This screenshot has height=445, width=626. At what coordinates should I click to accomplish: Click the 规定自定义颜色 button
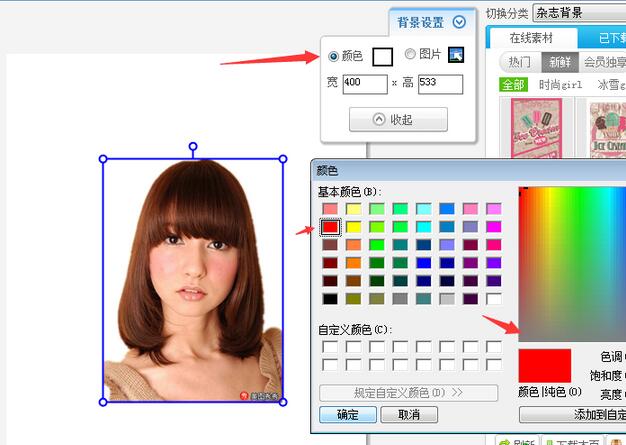tap(408, 393)
